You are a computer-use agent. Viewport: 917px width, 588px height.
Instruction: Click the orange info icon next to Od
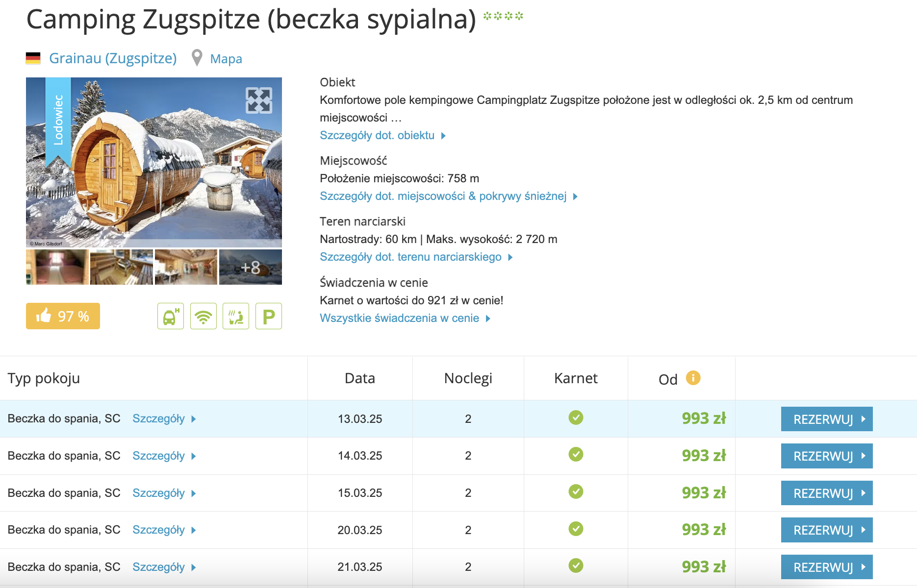point(693,378)
